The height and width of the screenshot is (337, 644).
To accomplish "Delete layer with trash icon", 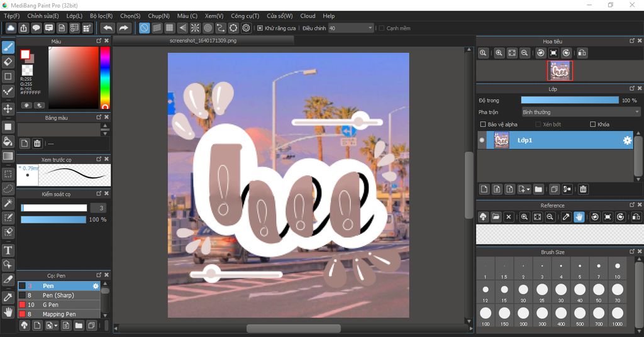I will pos(583,189).
